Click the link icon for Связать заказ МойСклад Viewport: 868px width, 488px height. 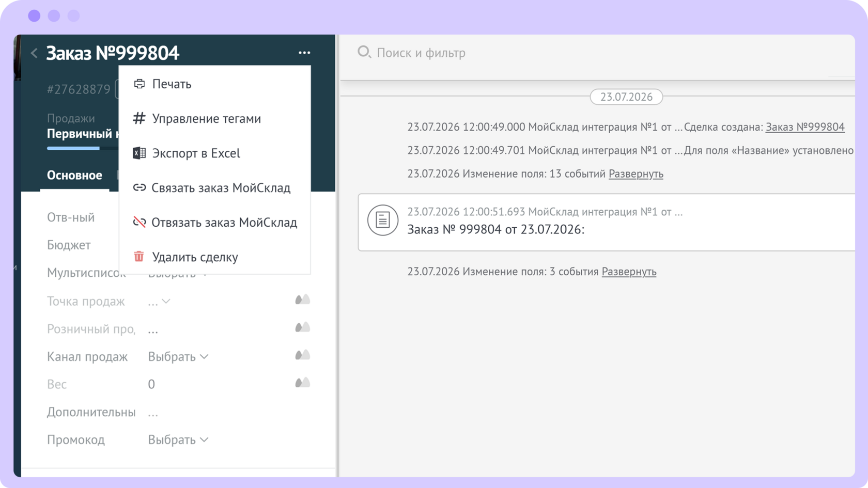(139, 187)
